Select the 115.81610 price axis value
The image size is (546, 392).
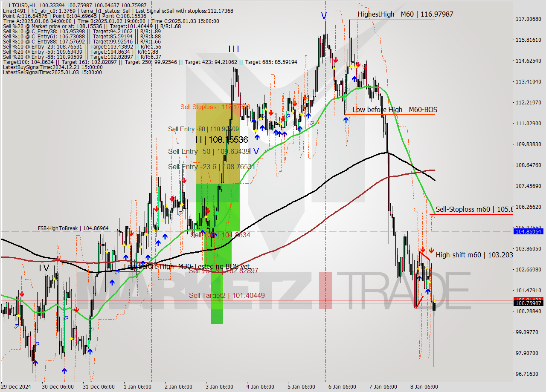tap(528, 40)
